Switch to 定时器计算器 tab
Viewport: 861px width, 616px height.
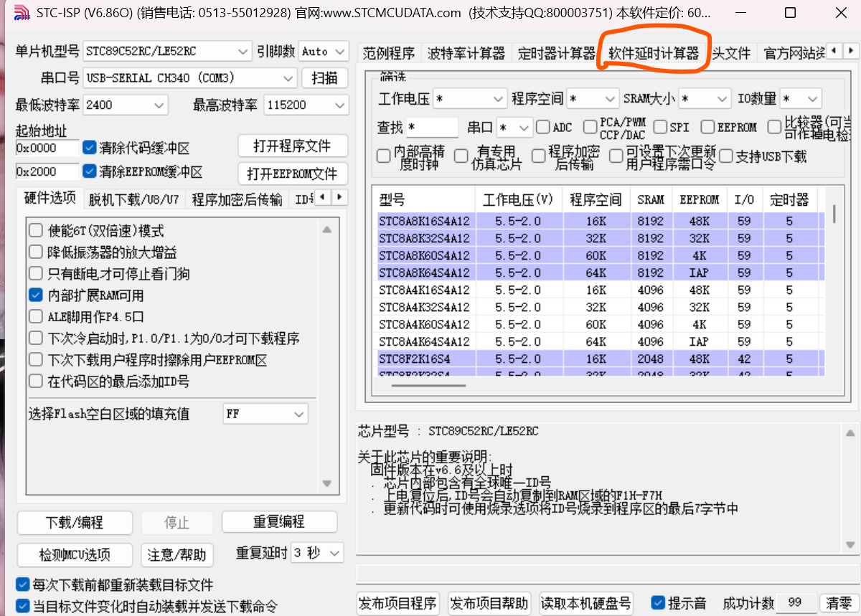(556, 53)
